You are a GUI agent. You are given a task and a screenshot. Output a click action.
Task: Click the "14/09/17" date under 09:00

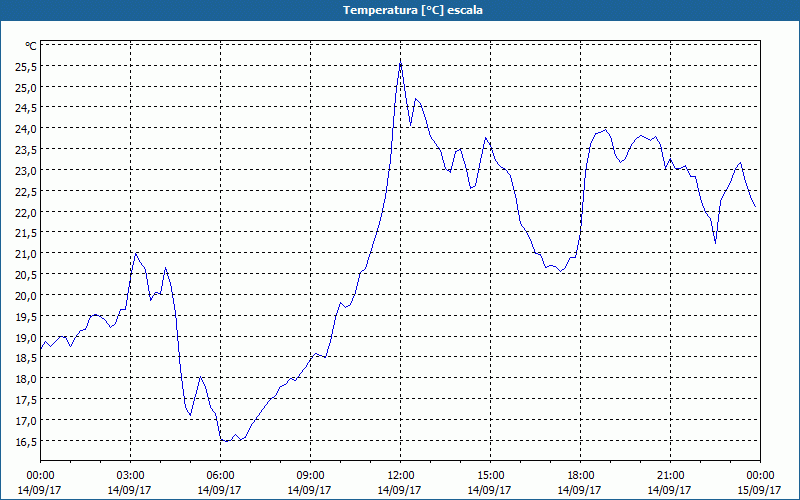click(310, 490)
